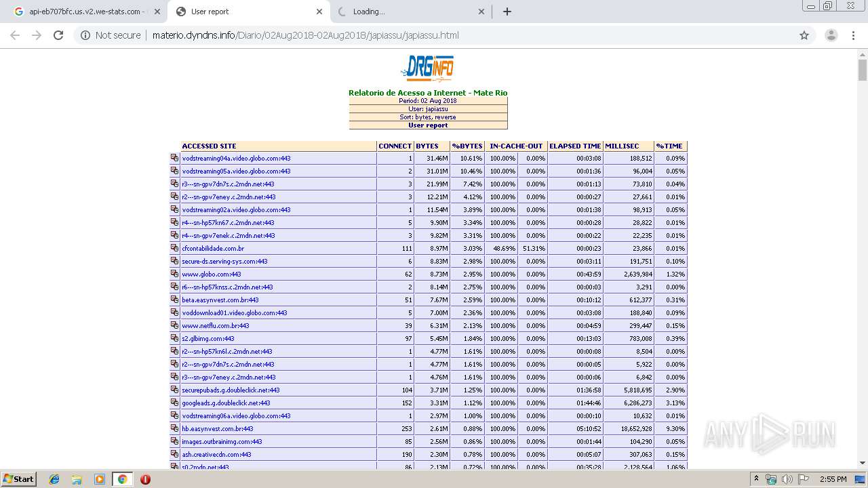The width and height of the screenshot is (868, 488).
Task: Click the detail icon beside secure-ds.serving-sys.com:443
Action: 174,261
